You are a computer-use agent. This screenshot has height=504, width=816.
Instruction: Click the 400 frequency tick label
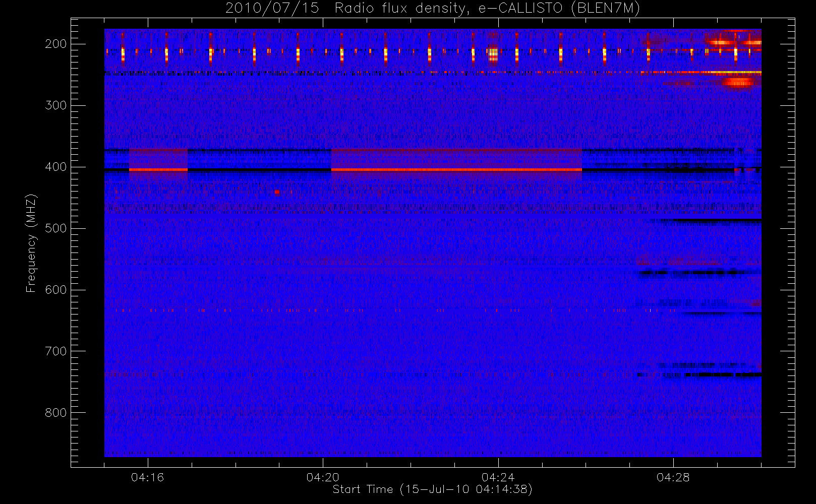coord(55,167)
